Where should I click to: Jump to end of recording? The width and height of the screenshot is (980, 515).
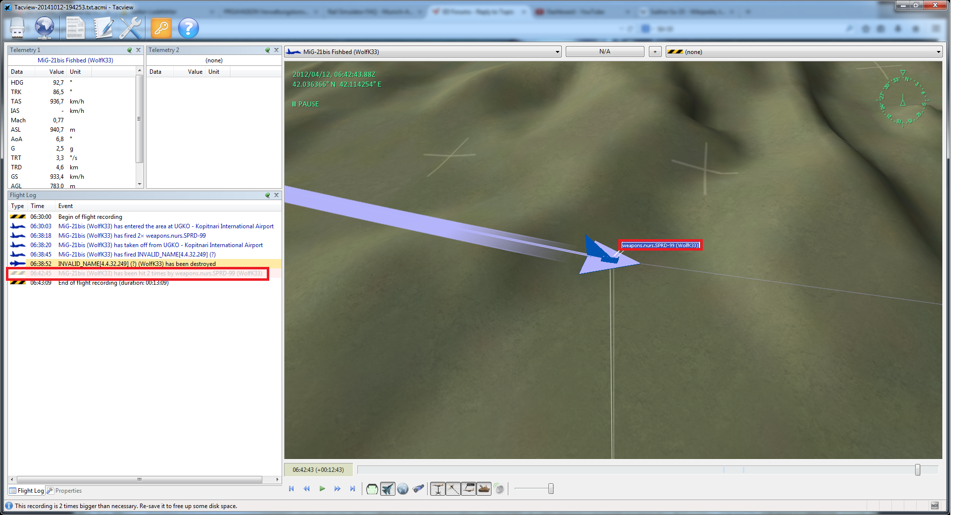[x=352, y=489]
